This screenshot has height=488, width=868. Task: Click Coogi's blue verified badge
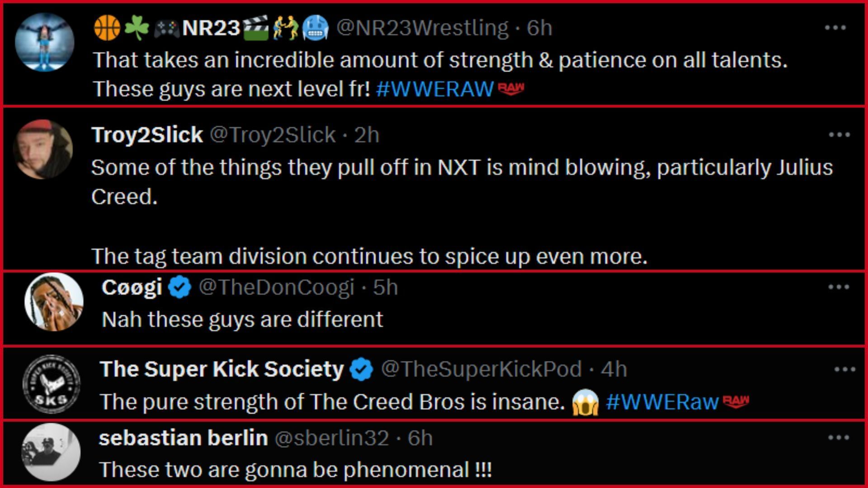[x=180, y=288]
